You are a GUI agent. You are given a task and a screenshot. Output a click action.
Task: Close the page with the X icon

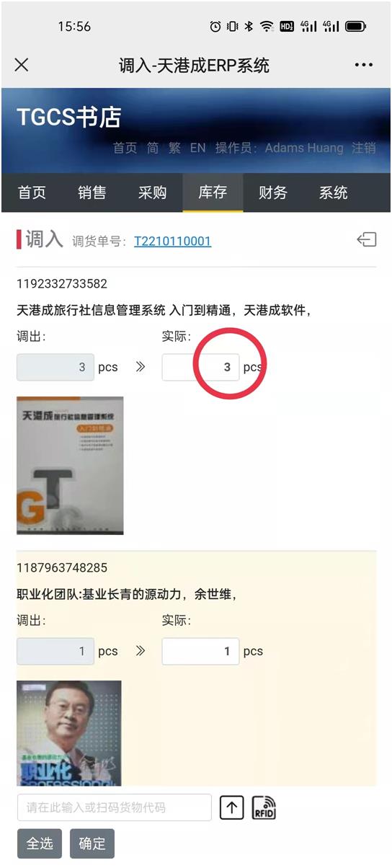coord(22,66)
